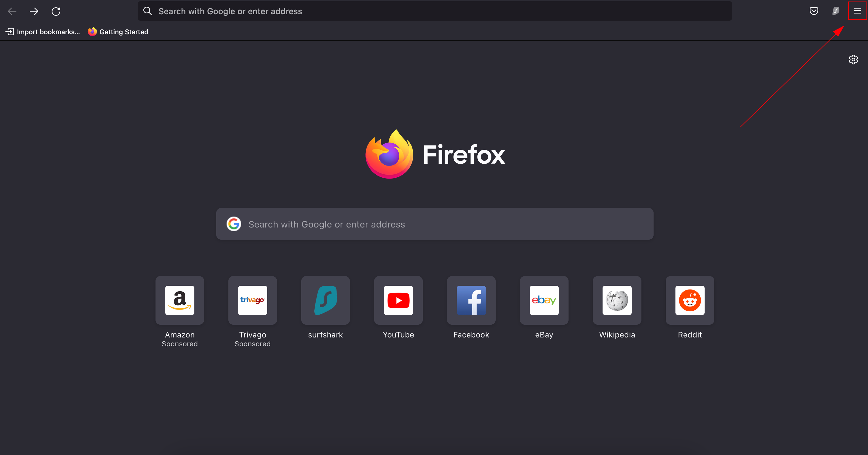
Task: Open the Surfshark extension icon in toolbar
Action: point(836,11)
